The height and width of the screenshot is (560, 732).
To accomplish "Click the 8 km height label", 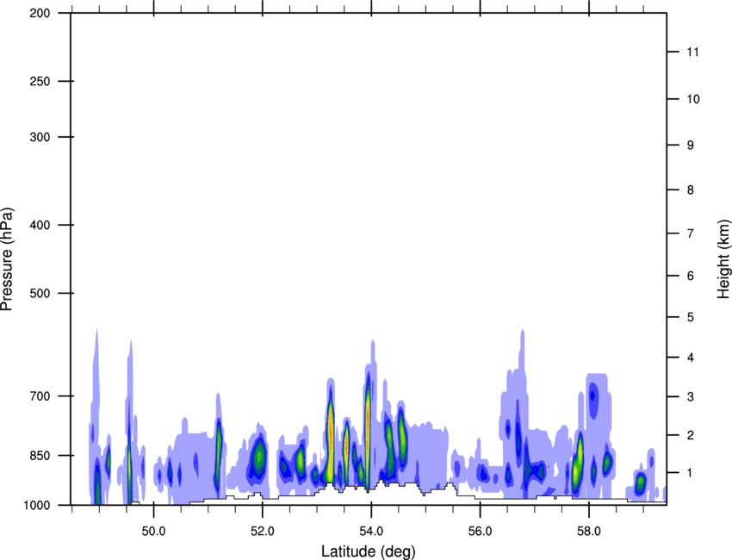I will (691, 190).
